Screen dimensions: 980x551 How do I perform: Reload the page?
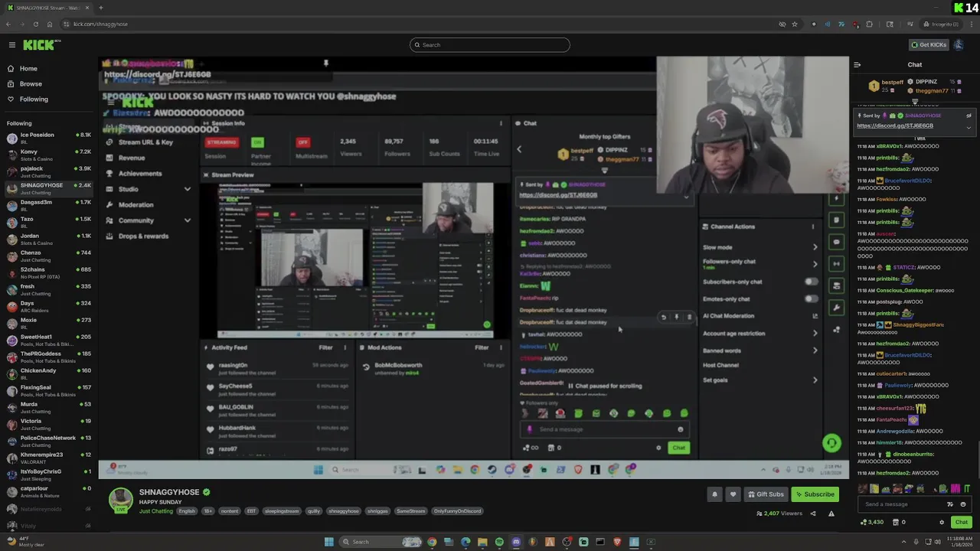click(35, 24)
